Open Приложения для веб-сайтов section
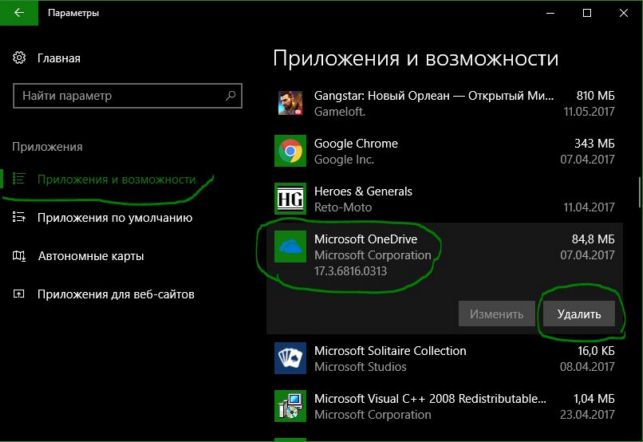Viewport: 643px width, 442px height. tap(116, 294)
